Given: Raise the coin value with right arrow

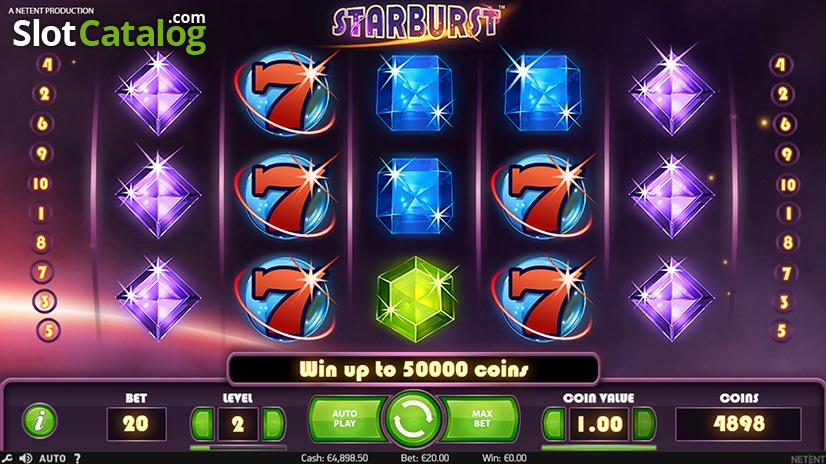Looking at the screenshot, I should 644,423.
